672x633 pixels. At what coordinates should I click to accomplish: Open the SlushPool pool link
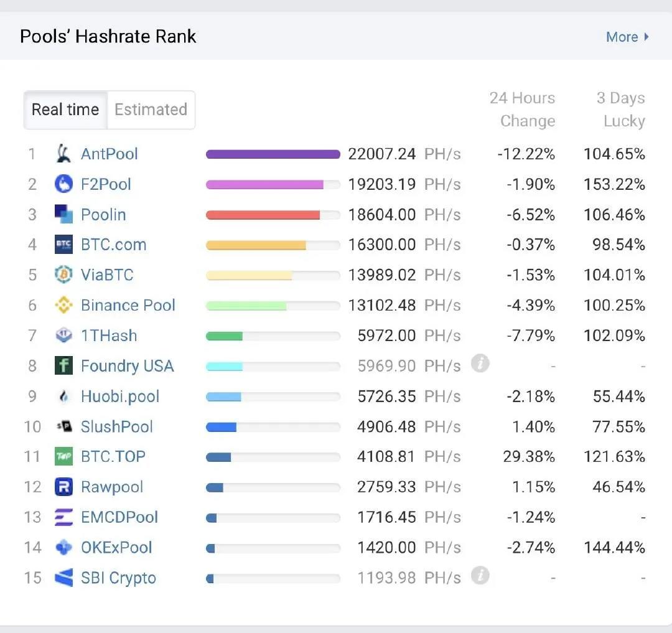pos(117,426)
